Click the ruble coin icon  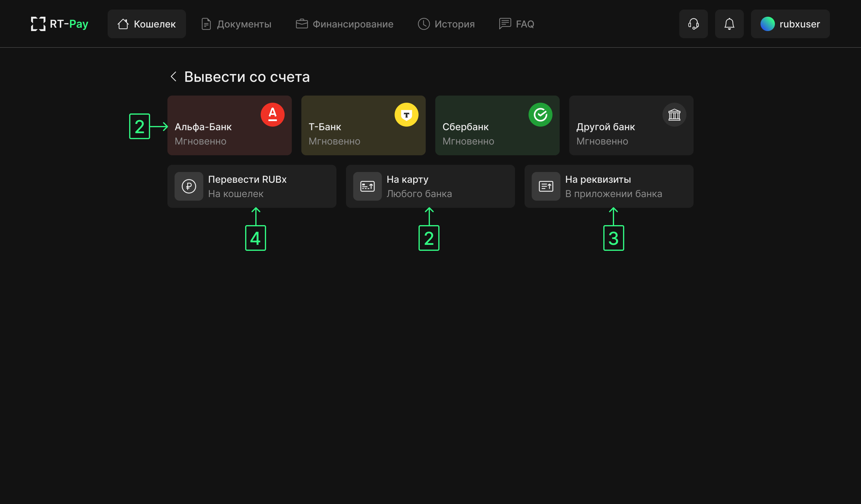pos(189,186)
